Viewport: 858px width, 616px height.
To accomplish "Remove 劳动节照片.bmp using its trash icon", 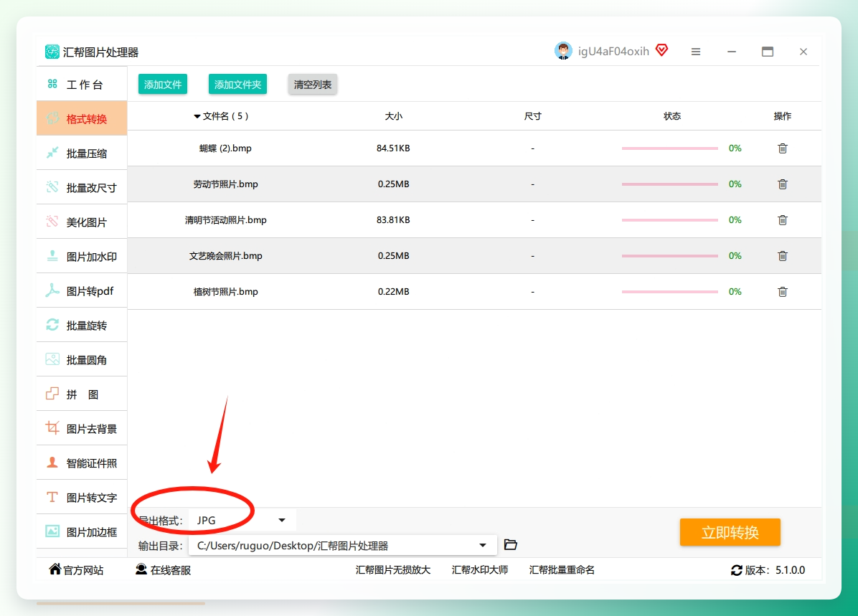I will [x=783, y=184].
